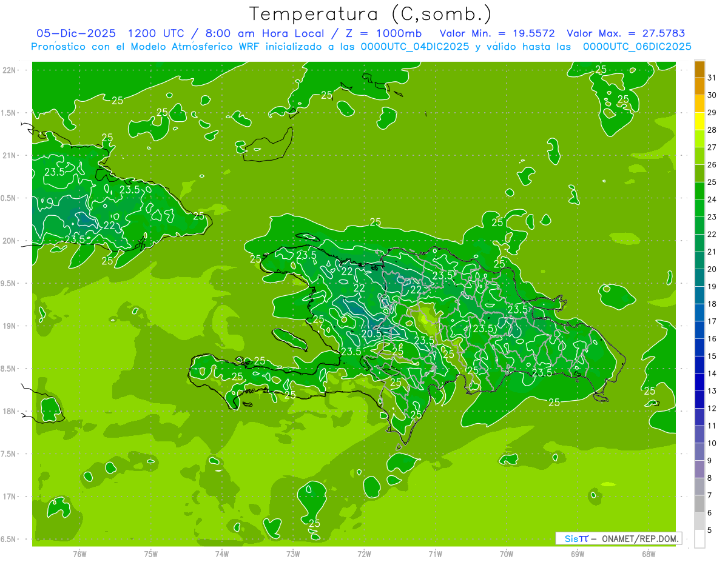Click the '20N' latitude axis label

[10, 241]
